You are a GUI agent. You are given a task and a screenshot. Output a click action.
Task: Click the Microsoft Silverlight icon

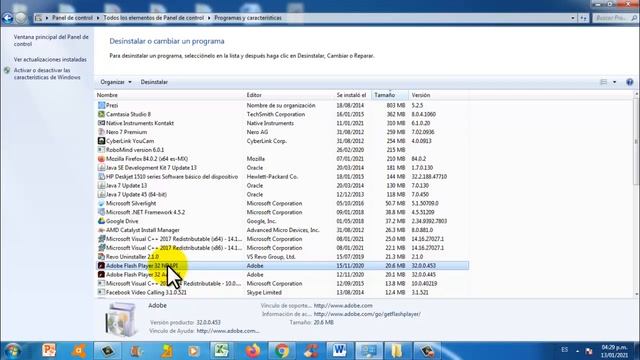pyautogui.click(x=101, y=203)
